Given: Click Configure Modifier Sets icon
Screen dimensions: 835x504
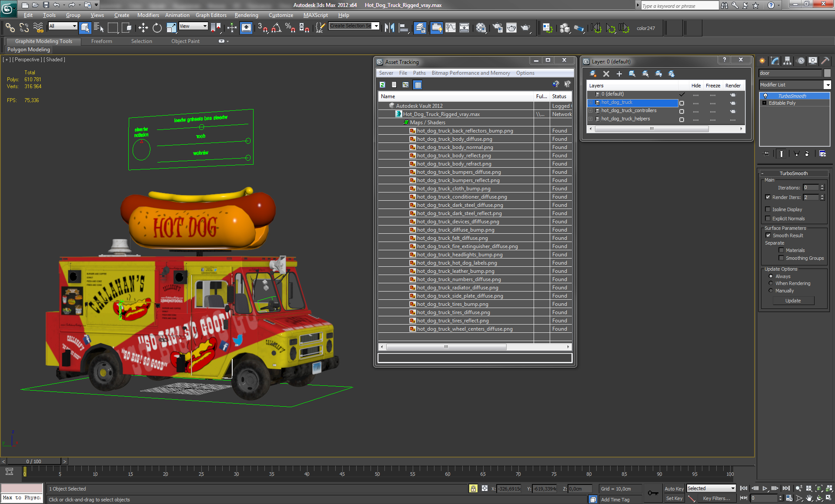Looking at the screenshot, I should tap(822, 153).
